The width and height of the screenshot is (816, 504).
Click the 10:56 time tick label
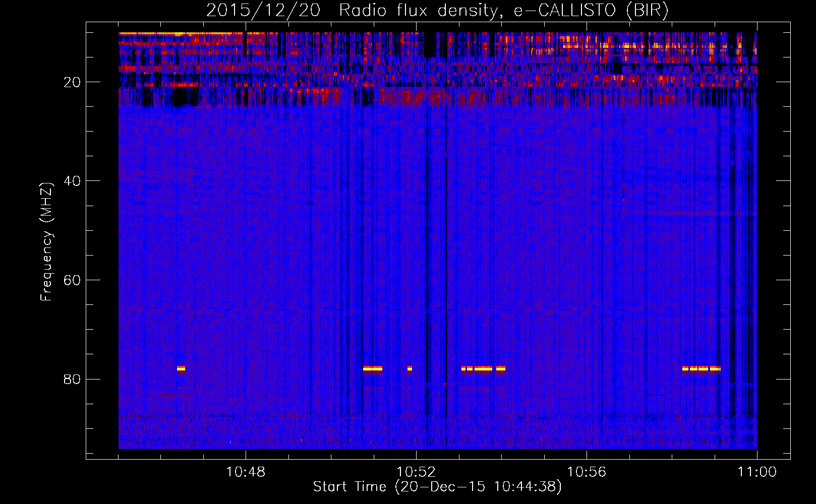(587, 472)
